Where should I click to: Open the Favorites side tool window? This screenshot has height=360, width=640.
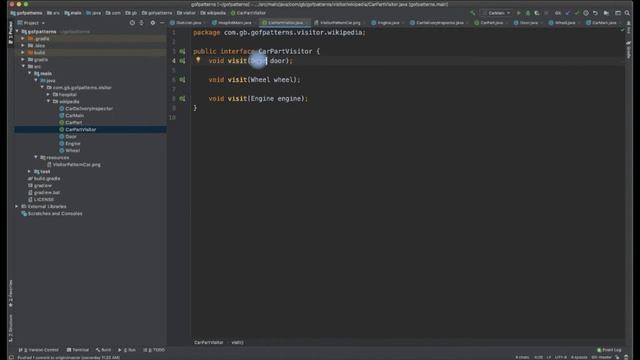[x=11, y=293]
